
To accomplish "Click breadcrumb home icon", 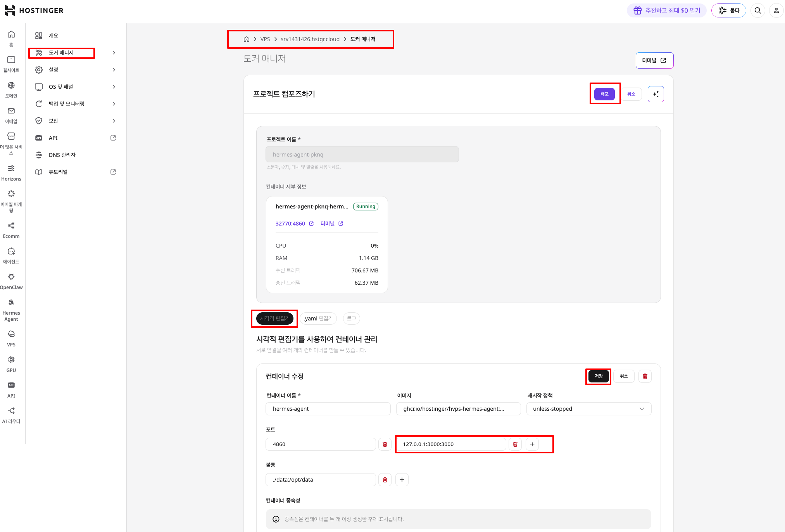I will coord(246,39).
